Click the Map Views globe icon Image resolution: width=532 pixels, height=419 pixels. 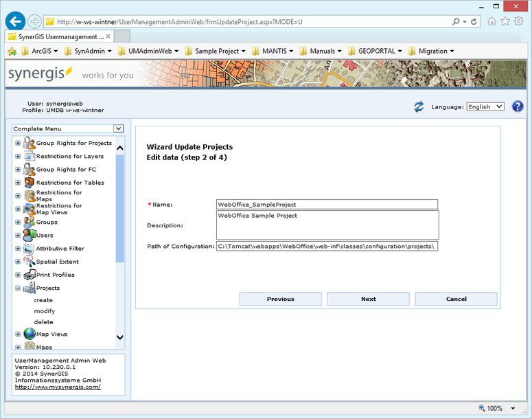tap(30, 334)
